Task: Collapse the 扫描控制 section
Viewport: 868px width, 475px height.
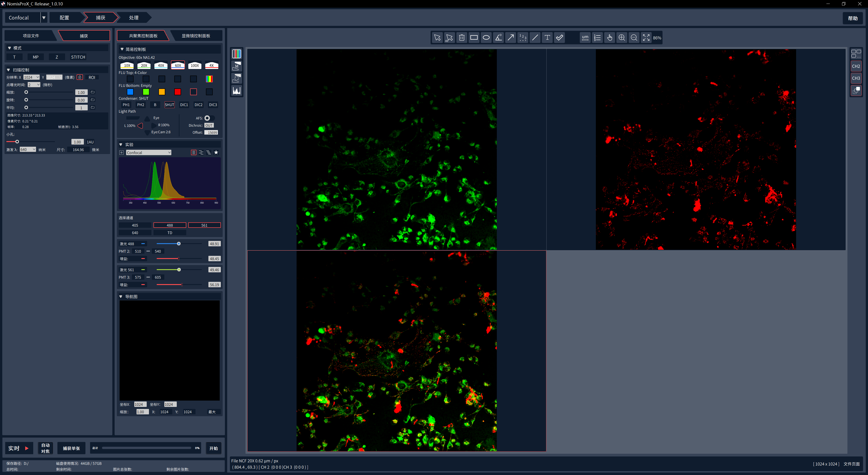Action: click(8, 70)
